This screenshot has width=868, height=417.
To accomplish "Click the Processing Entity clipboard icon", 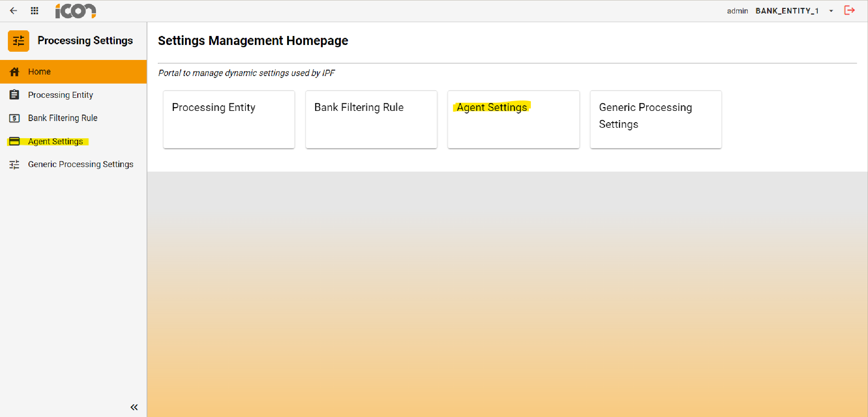I will click(14, 95).
